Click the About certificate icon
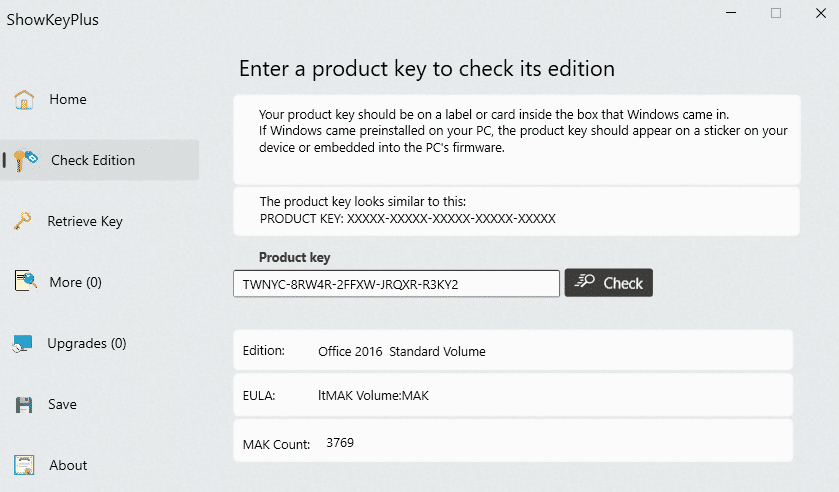The width and height of the screenshot is (839, 492). pos(25,465)
